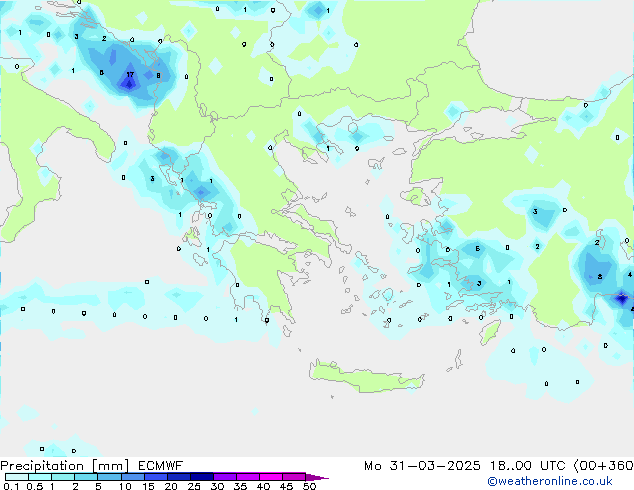Click the 0.1–0.5 mm legend swatch
Image resolution: width=634 pixels, height=490 pixels.
pyautogui.click(x=17, y=477)
